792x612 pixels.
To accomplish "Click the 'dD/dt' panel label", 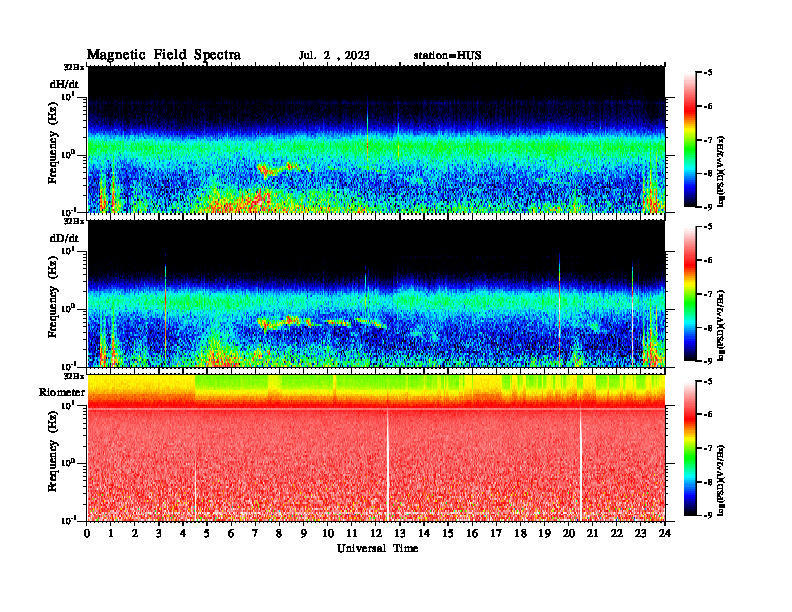I will 64,238.
